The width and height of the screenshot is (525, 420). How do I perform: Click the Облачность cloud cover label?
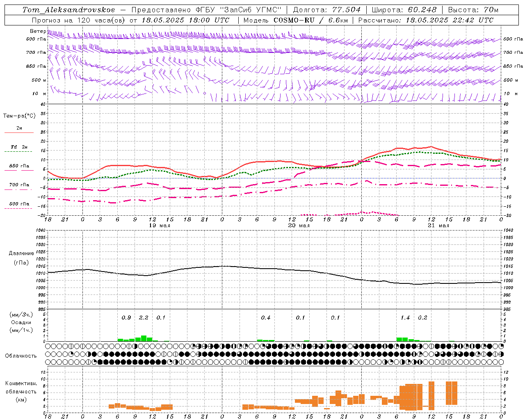coord(21,356)
